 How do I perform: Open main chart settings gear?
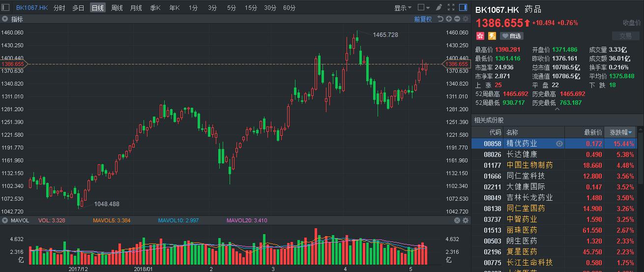coord(465,19)
